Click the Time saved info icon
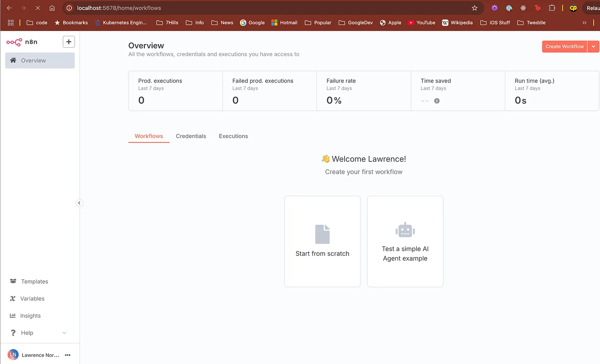This screenshot has height=364, width=600. [x=437, y=101]
